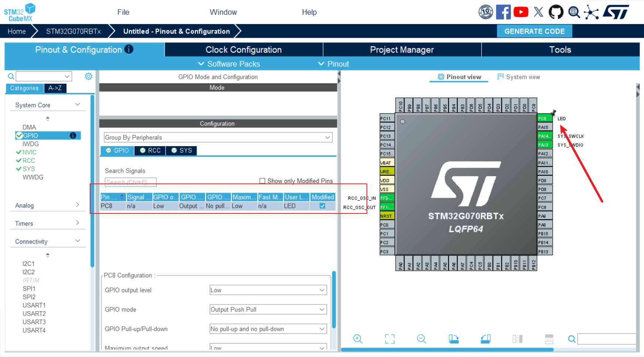The height and width of the screenshot is (357, 644).
Task: Go to Home in breadcrumb
Action: tap(17, 31)
